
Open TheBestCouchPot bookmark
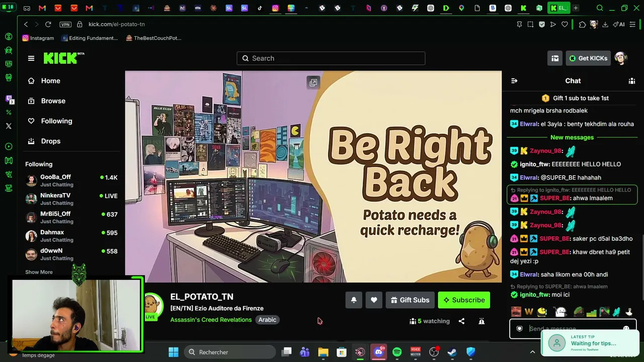(153, 38)
